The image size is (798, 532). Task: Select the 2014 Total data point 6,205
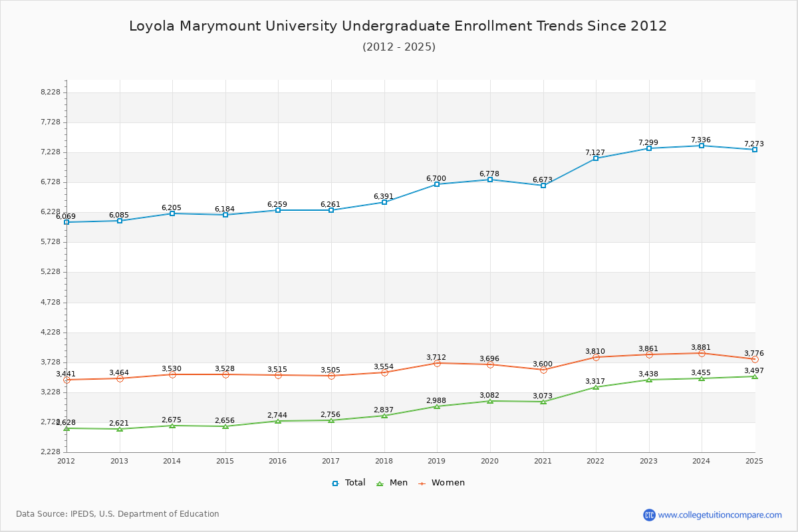[x=172, y=213]
